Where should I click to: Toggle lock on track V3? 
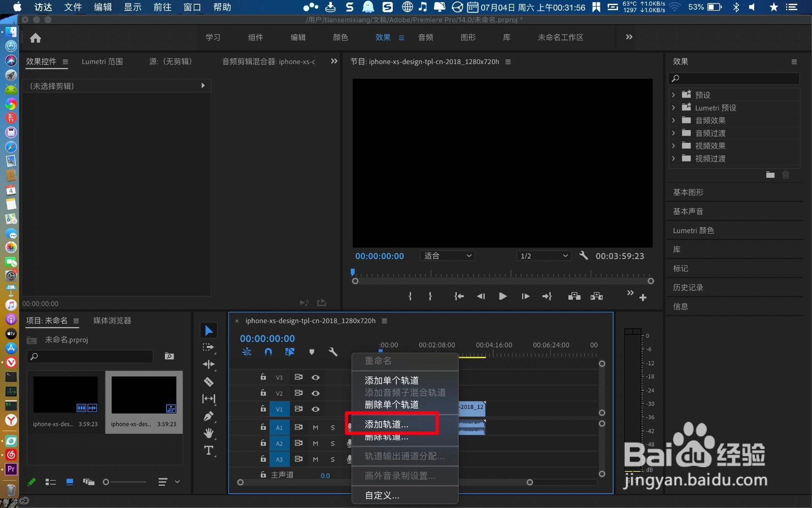pos(263,377)
